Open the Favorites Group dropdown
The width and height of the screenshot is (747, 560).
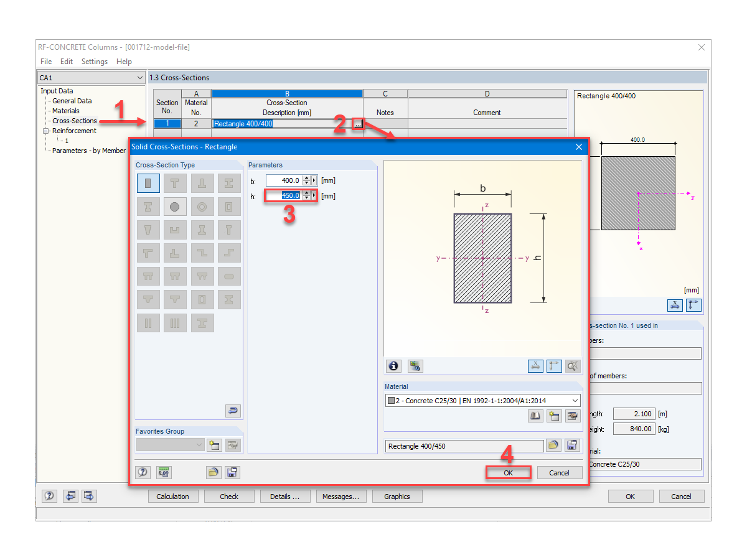[199, 445]
